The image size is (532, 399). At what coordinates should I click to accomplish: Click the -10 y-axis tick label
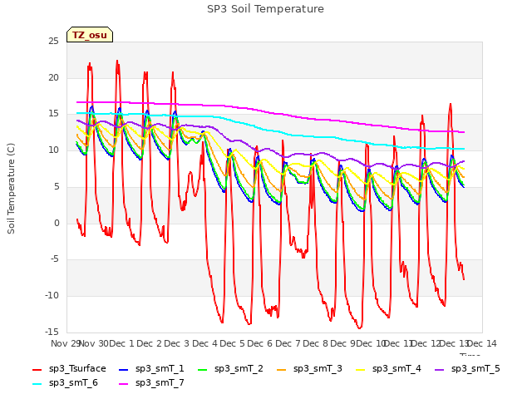[52, 296]
